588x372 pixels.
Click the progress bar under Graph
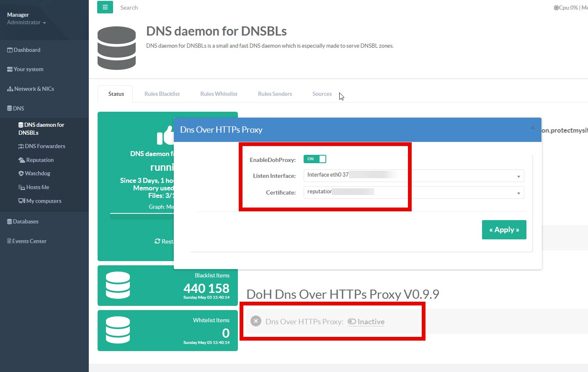[x=142, y=216]
